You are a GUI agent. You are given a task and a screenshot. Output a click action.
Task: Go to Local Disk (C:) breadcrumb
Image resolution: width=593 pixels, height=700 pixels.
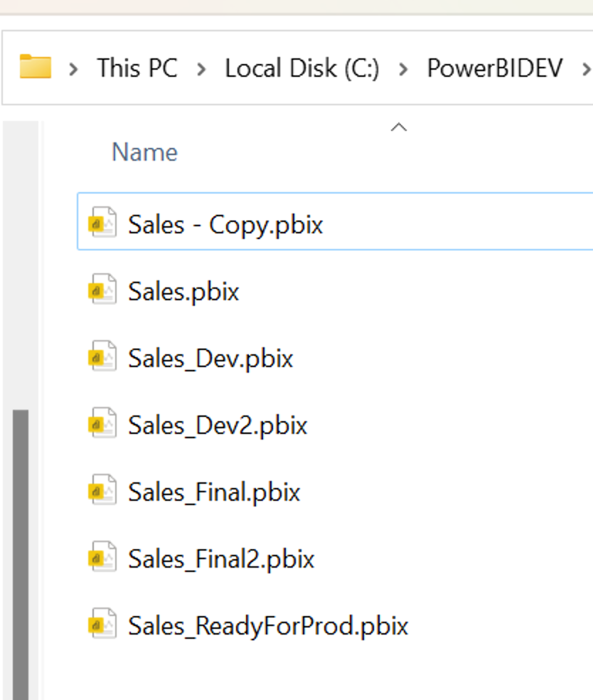point(302,69)
